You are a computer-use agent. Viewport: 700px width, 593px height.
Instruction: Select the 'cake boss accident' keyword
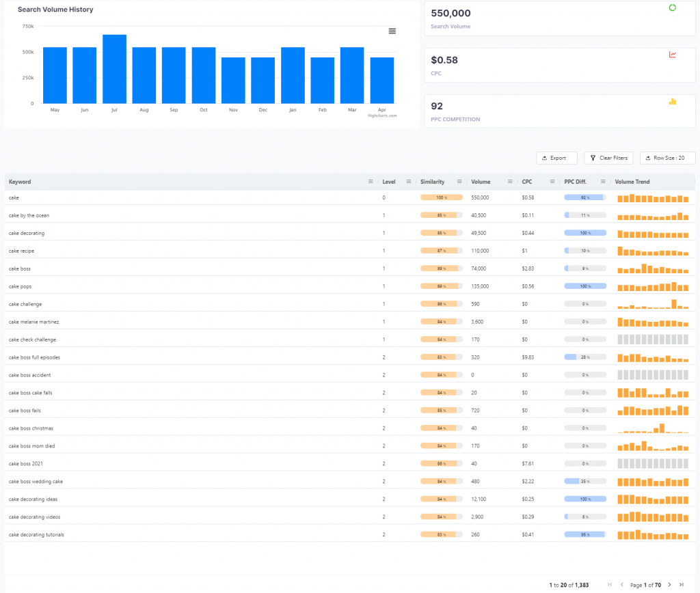pyautogui.click(x=29, y=375)
